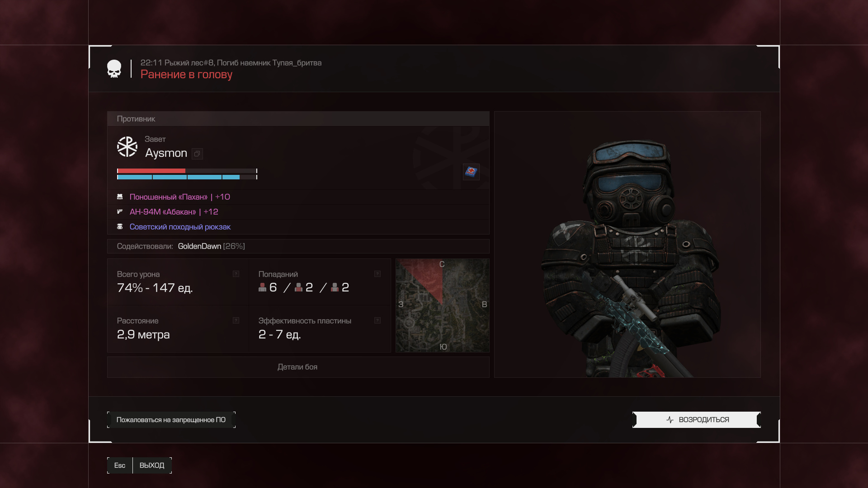This screenshot has height=488, width=868.
Task: Click the Ранение в голову death cause
Action: [186, 75]
